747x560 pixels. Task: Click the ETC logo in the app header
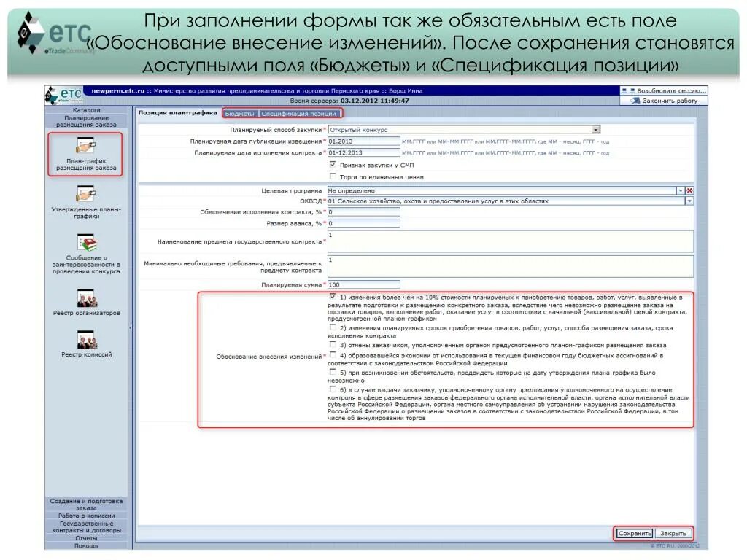coord(64,96)
